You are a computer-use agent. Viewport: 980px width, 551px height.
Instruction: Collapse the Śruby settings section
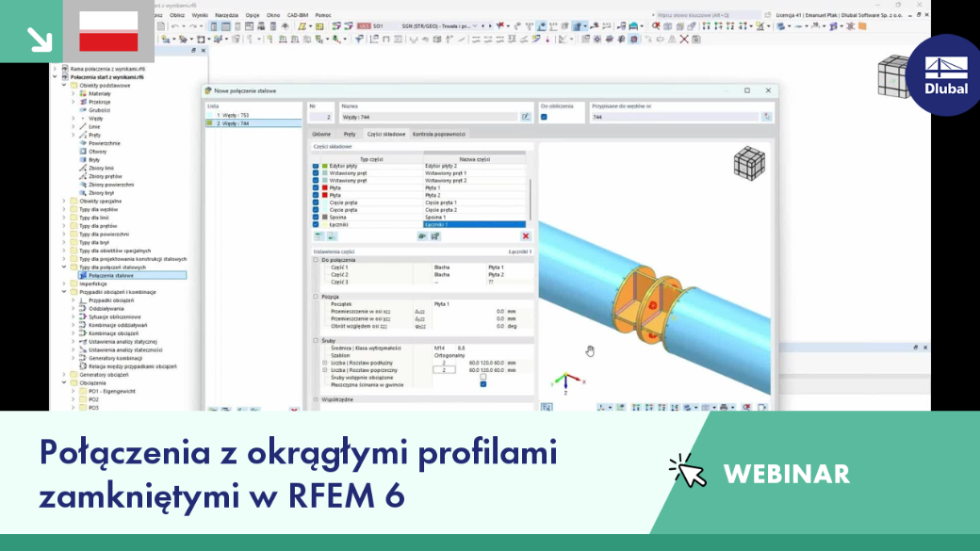[x=316, y=340]
